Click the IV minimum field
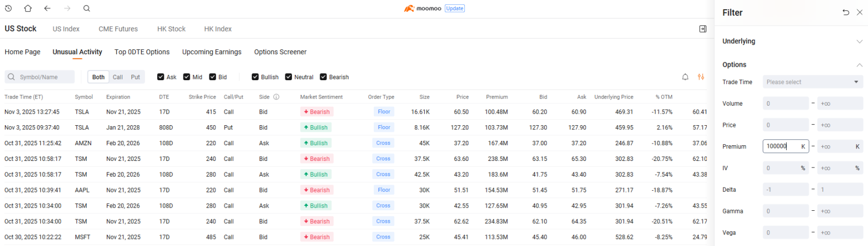 coord(786,168)
